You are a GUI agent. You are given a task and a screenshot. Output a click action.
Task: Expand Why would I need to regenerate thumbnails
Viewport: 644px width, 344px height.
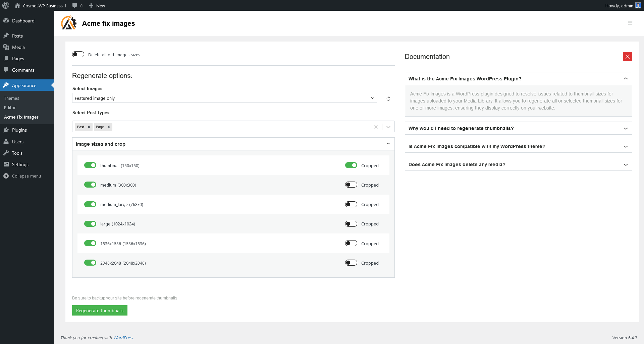(518, 128)
